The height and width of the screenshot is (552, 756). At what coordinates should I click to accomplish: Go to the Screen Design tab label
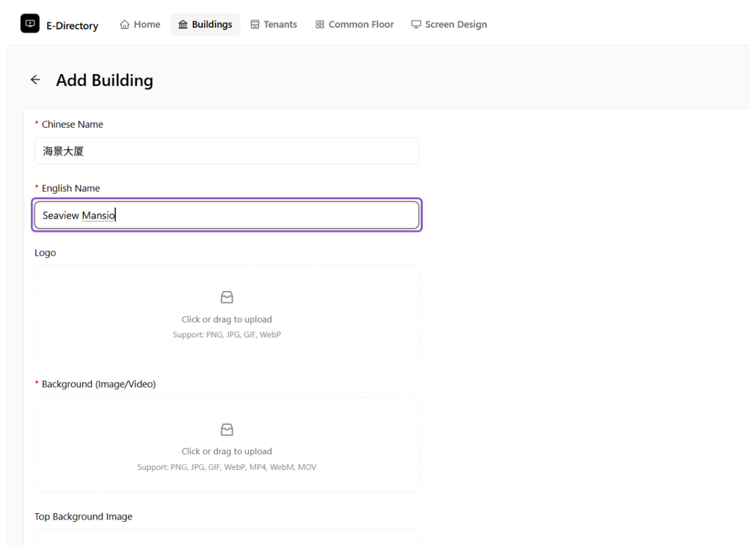[x=456, y=24]
